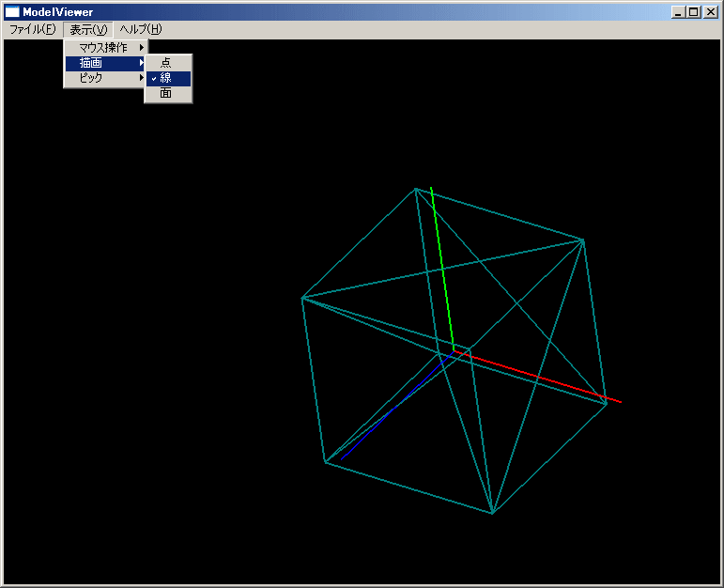
Task: Choose checked 線 drawing mode
Action: (168, 79)
